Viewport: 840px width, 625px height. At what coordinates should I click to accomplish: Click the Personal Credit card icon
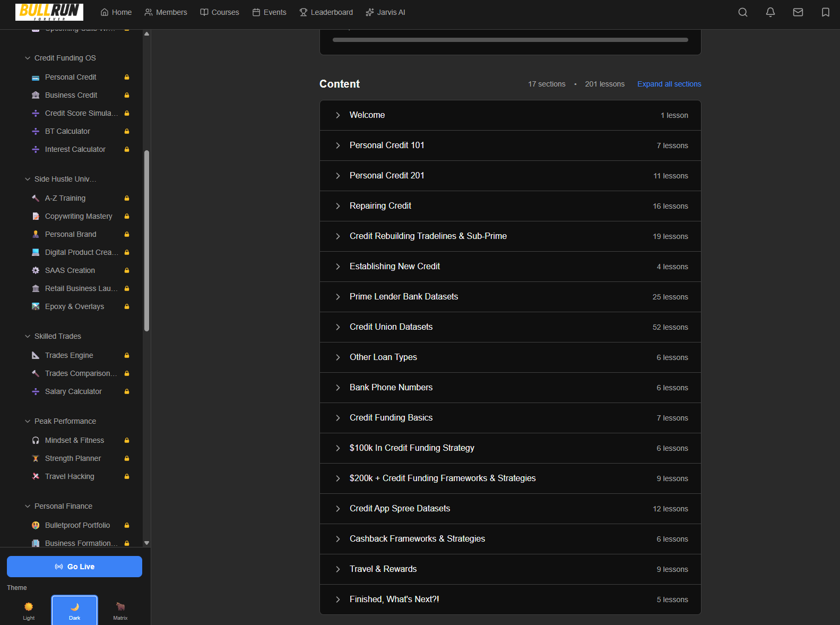pos(36,78)
